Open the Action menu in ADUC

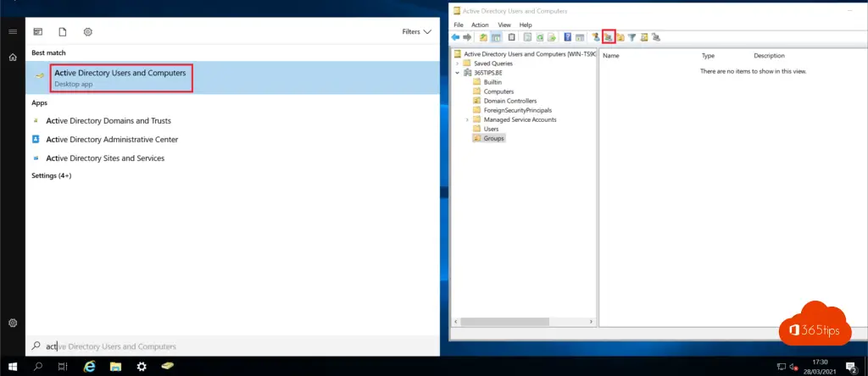tap(480, 25)
